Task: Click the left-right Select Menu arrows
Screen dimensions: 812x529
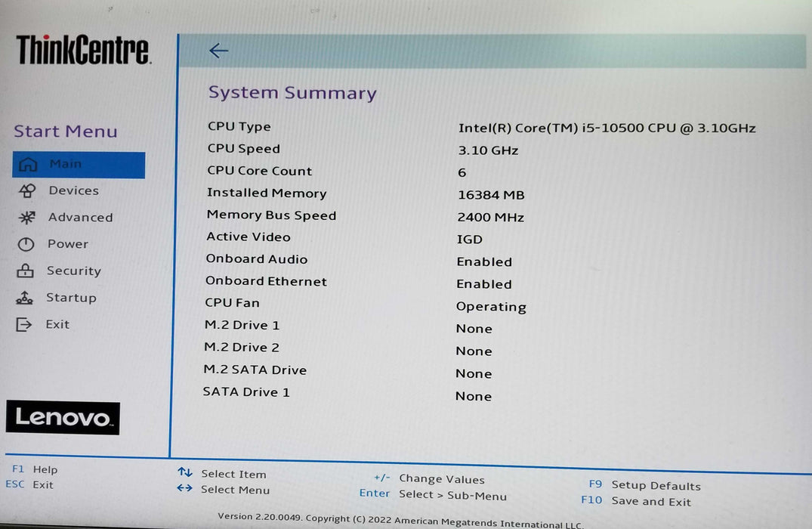Action: click(x=184, y=488)
